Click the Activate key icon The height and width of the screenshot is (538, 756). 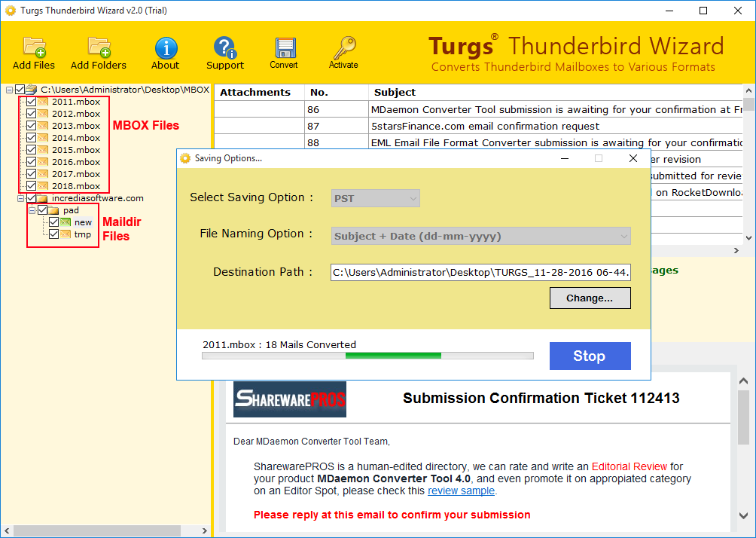(x=344, y=47)
